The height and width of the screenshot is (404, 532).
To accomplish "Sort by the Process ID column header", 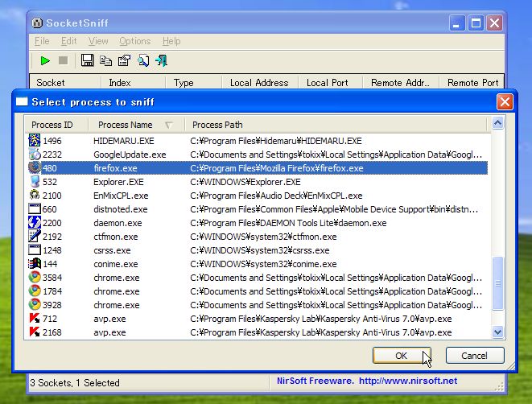I will click(56, 125).
